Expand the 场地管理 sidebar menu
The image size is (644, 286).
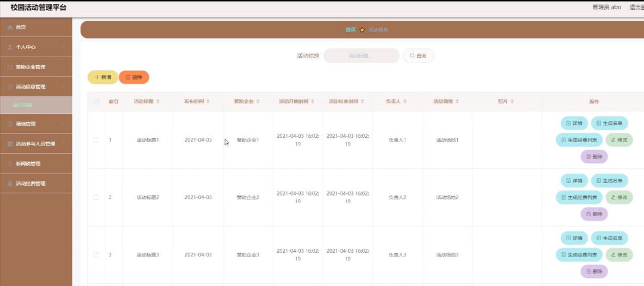click(36, 124)
